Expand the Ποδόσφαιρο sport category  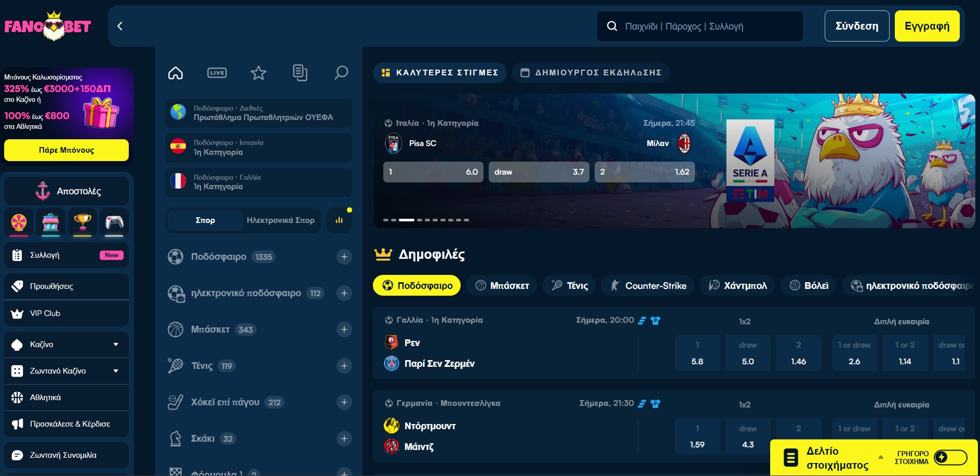tap(344, 257)
